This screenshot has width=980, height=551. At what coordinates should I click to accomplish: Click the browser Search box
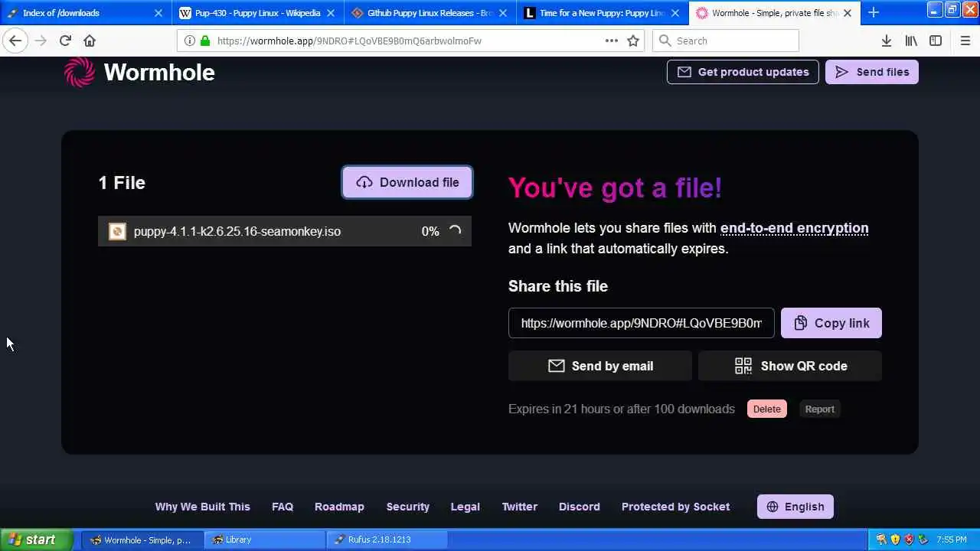click(726, 41)
